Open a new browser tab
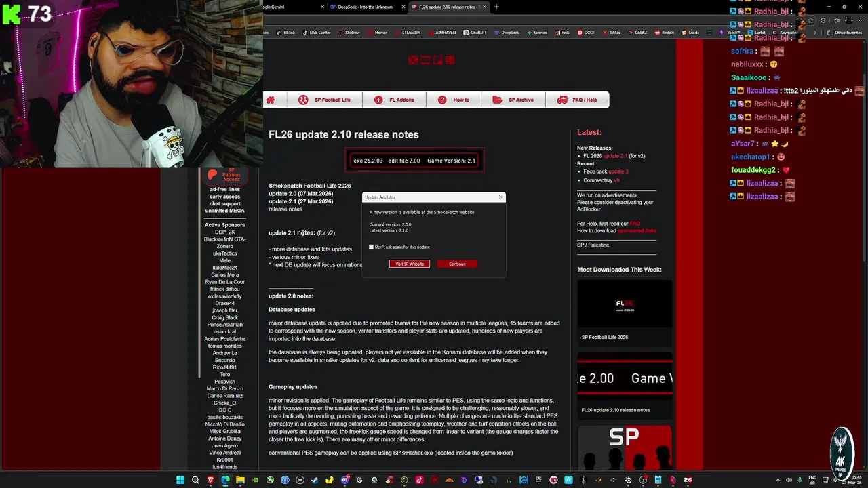Image resolution: width=868 pixels, height=488 pixels. tap(496, 7)
